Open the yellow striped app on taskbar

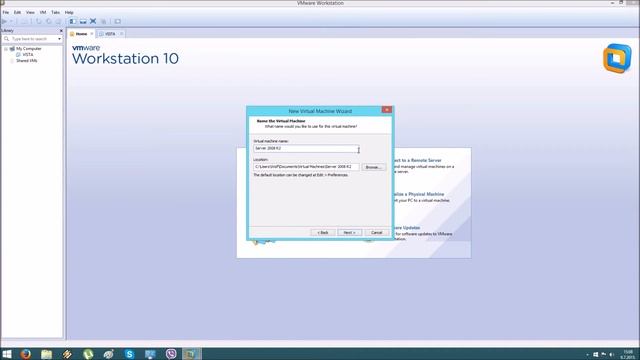(x=67, y=354)
